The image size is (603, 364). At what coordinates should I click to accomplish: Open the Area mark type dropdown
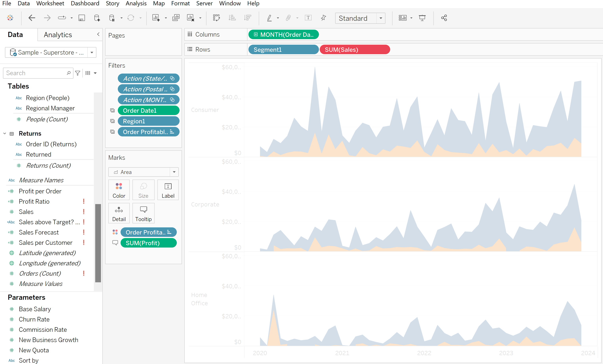click(x=174, y=172)
